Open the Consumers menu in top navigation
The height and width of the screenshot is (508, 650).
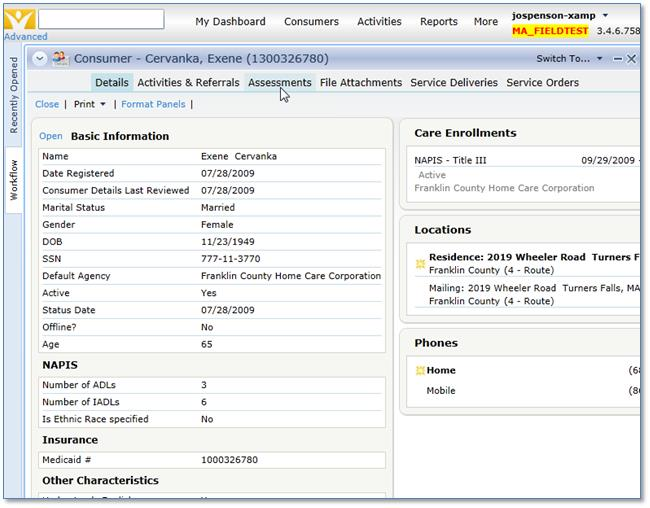coord(311,21)
